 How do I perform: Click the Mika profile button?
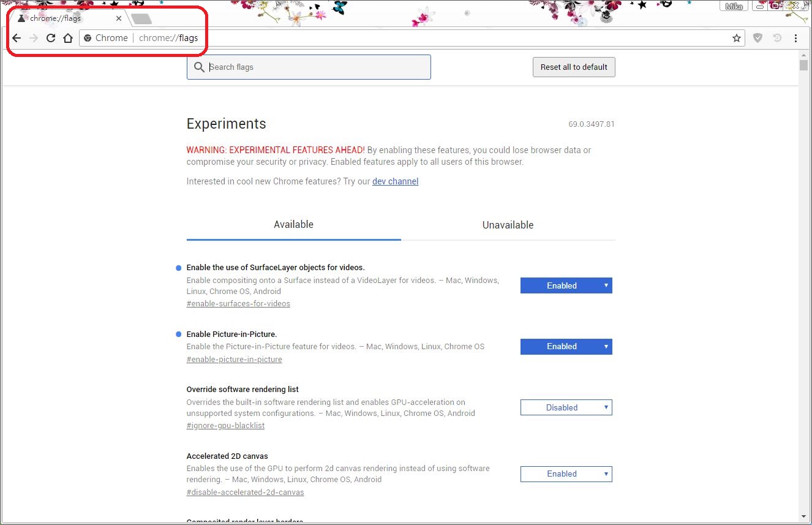point(734,6)
